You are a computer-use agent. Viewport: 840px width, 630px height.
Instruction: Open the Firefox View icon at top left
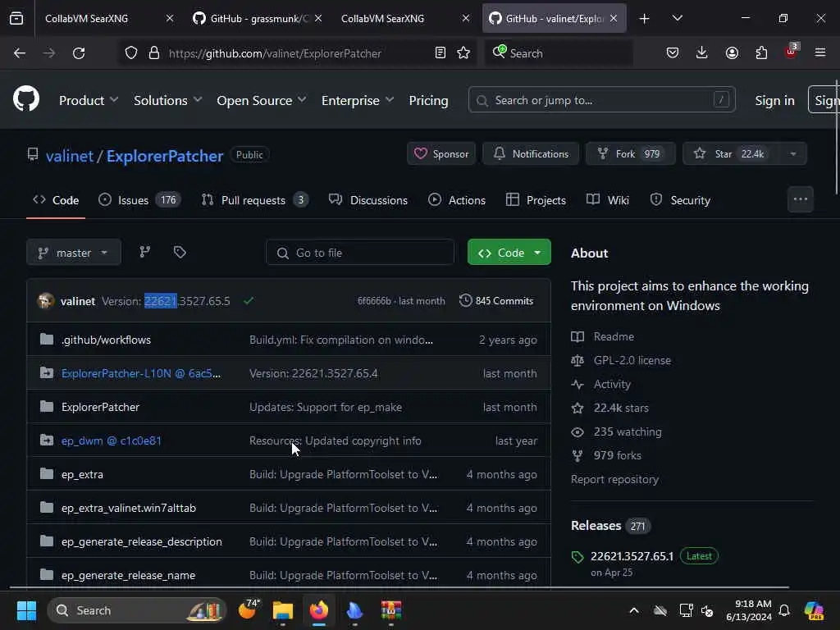(16, 19)
